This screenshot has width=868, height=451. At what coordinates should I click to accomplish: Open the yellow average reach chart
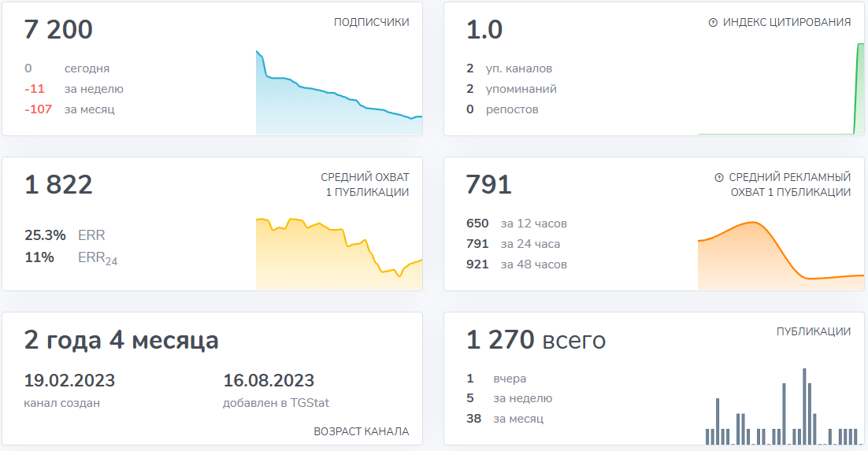click(339, 253)
